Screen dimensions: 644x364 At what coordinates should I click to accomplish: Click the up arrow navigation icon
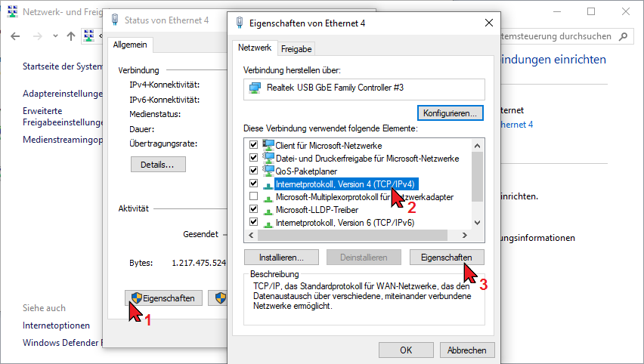pos(71,35)
